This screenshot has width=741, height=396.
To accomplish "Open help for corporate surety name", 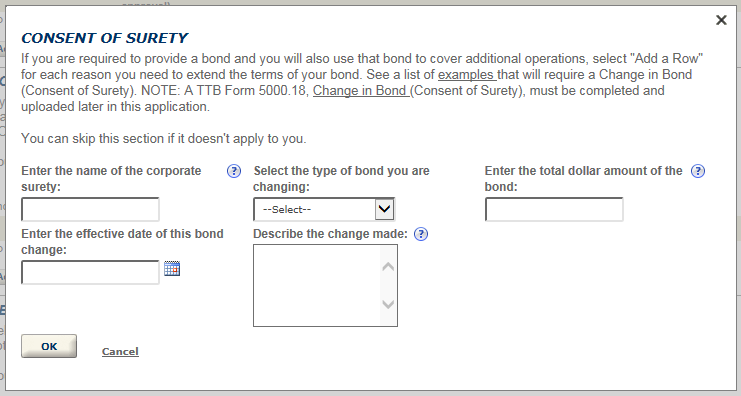I will 234,171.
